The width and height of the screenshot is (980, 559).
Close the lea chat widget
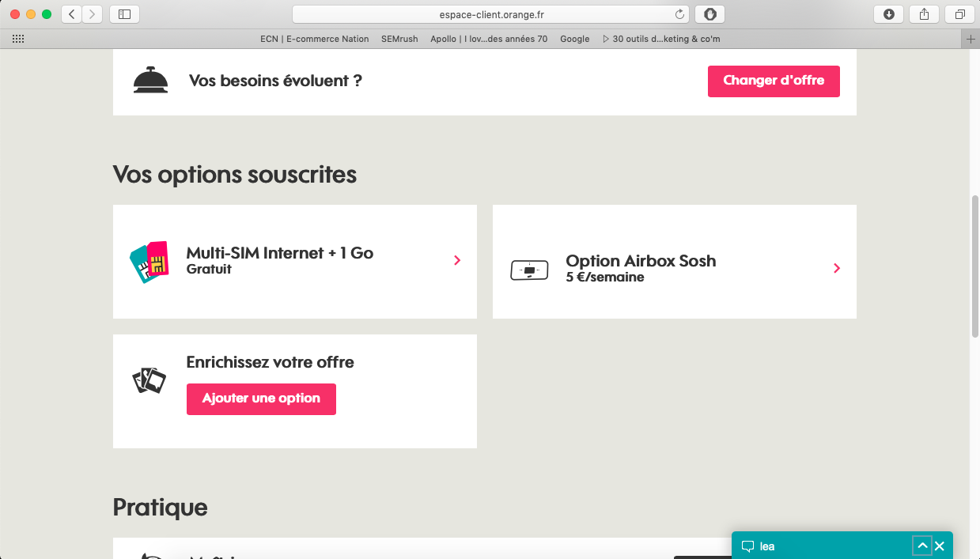[940, 546]
